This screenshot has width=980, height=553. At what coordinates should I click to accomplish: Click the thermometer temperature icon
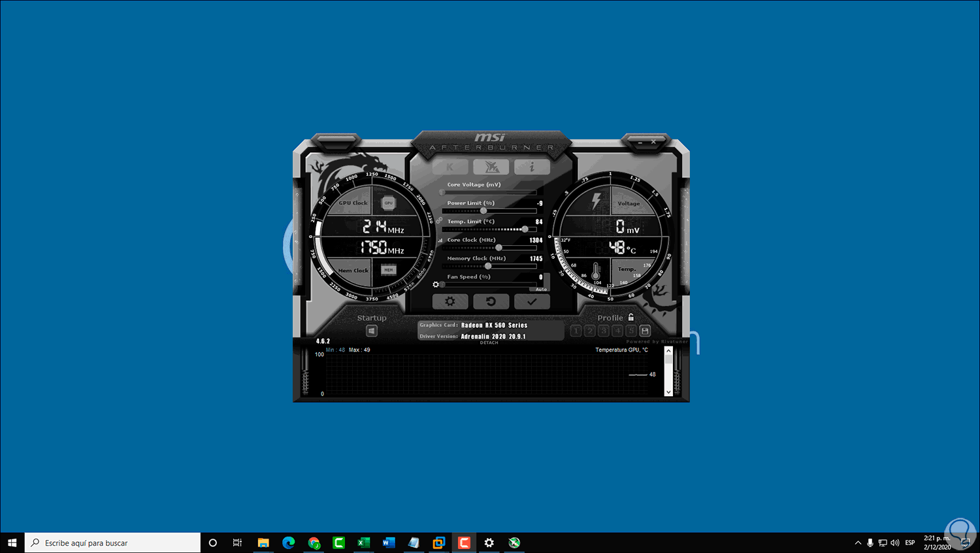[x=596, y=271]
